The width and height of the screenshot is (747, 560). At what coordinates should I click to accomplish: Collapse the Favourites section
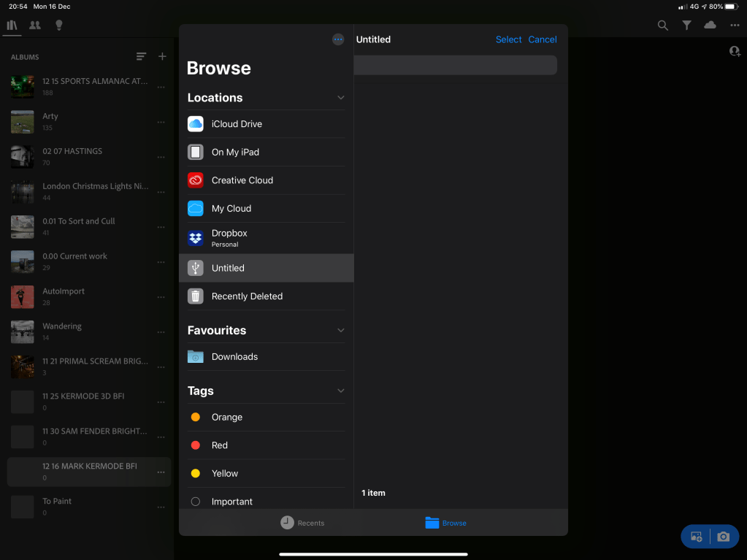[340, 331]
